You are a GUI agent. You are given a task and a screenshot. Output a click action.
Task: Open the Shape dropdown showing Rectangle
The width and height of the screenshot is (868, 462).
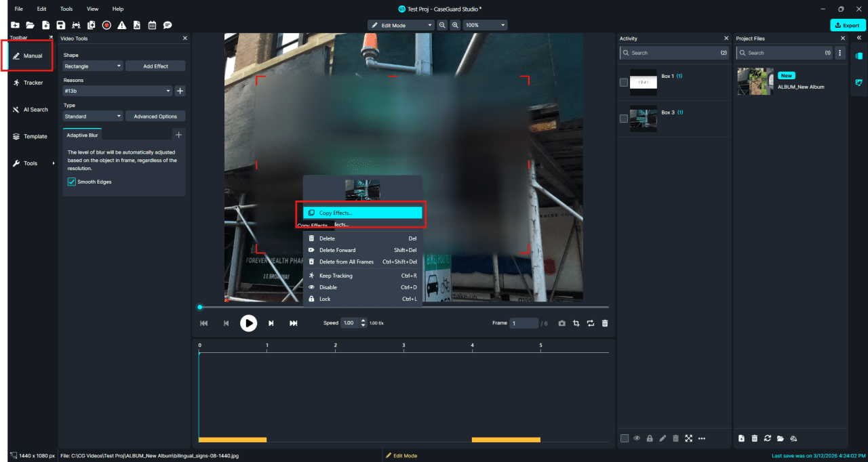pyautogui.click(x=93, y=66)
